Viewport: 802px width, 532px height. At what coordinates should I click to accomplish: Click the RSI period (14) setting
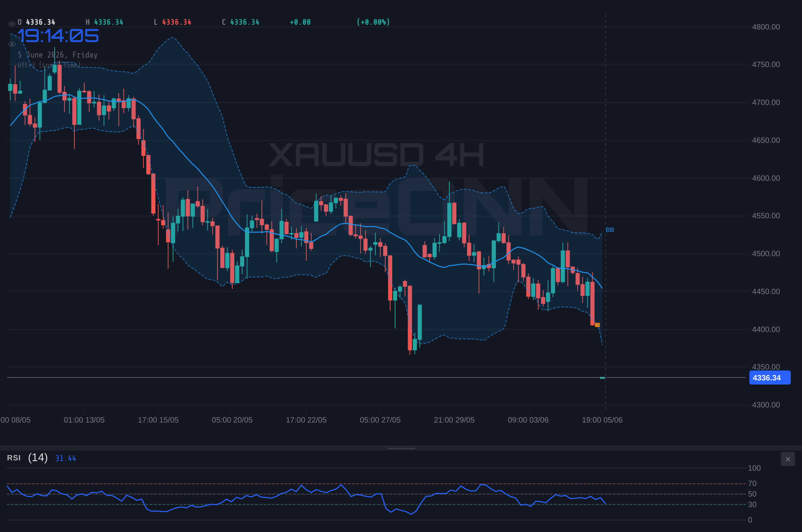(38, 458)
